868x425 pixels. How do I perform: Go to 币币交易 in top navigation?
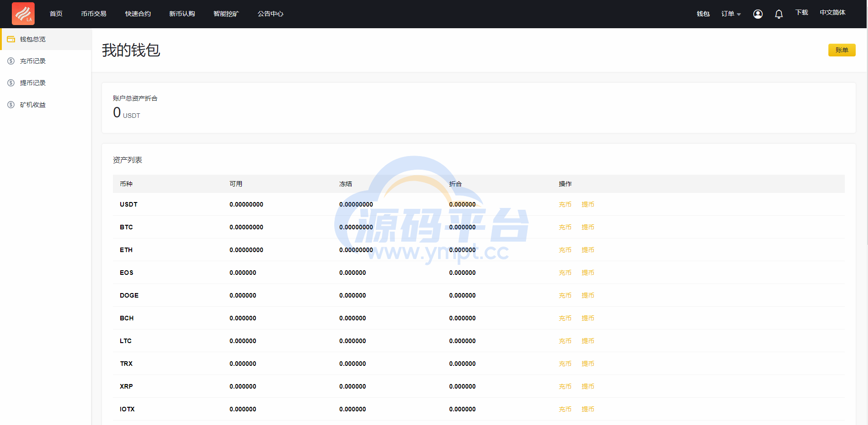point(94,14)
